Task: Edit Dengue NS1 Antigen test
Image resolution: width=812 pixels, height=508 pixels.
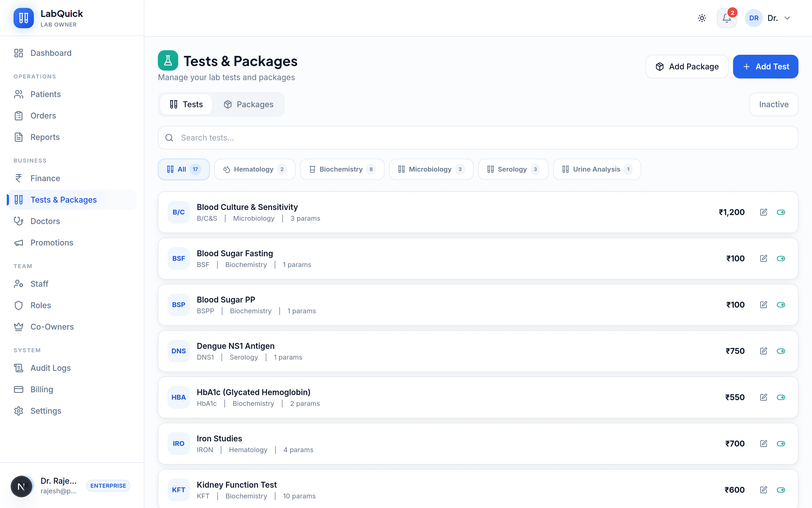Action: [763, 351]
